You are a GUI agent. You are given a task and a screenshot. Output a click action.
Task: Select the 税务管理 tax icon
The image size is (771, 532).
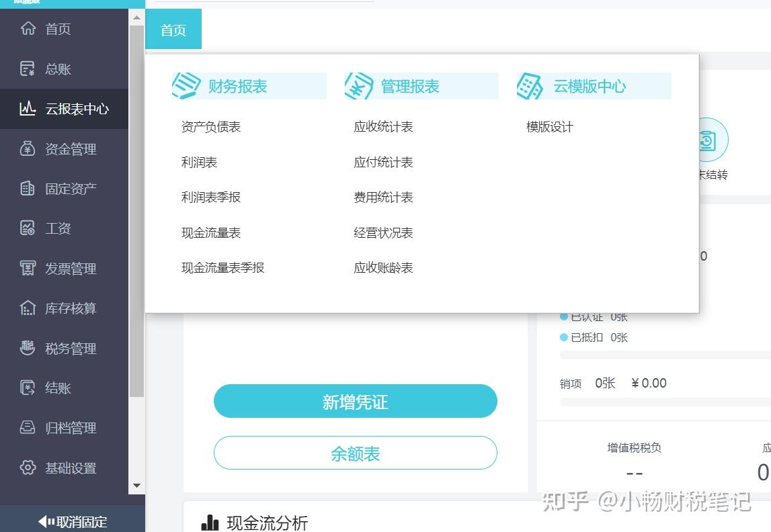28,348
